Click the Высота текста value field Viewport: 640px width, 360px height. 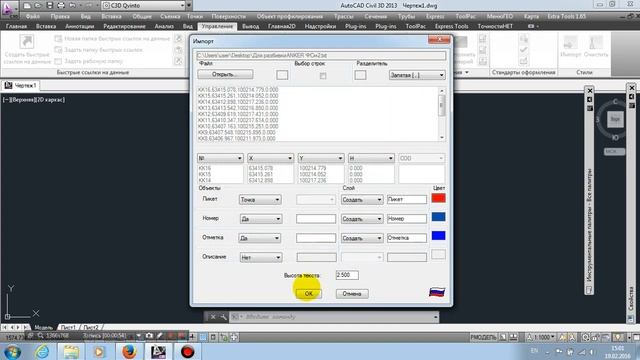point(347,275)
